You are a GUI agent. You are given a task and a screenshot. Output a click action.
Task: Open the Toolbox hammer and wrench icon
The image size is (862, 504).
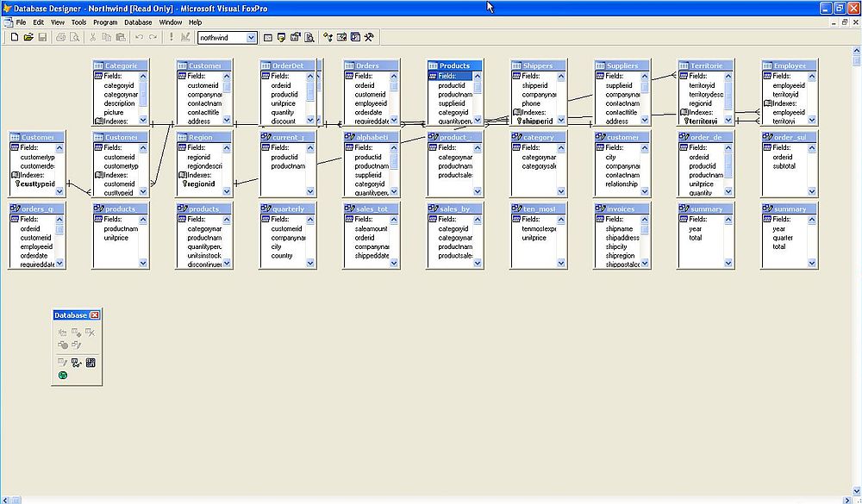pyautogui.click(x=370, y=37)
